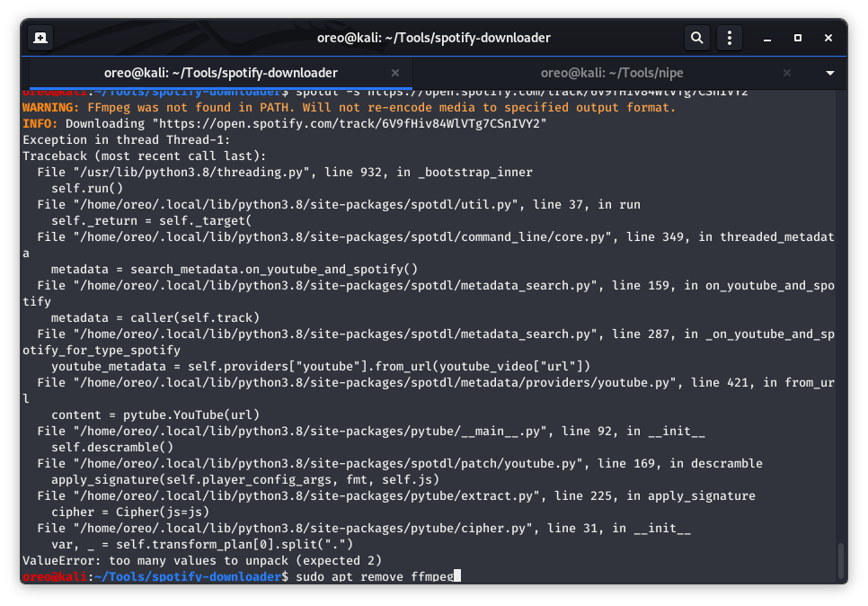Click the 'sudo apt remove ffmpeg' command
The width and height of the screenshot is (868, 606).
point(375,576)
